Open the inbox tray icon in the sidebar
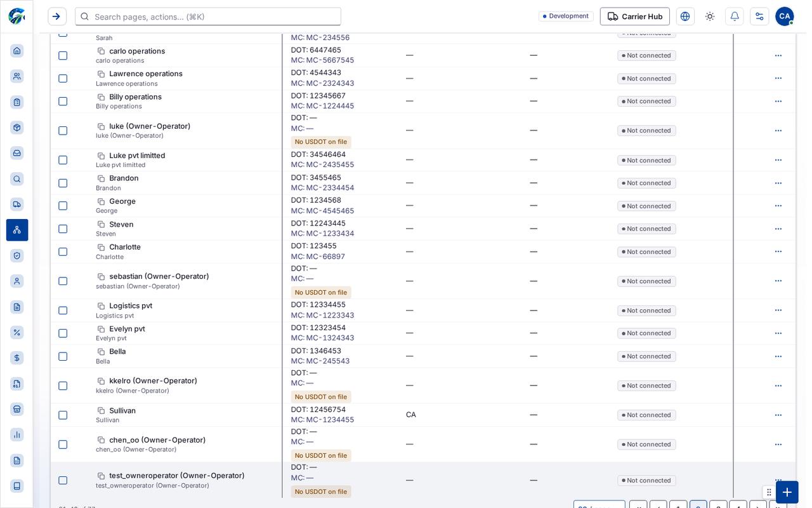 17,153
